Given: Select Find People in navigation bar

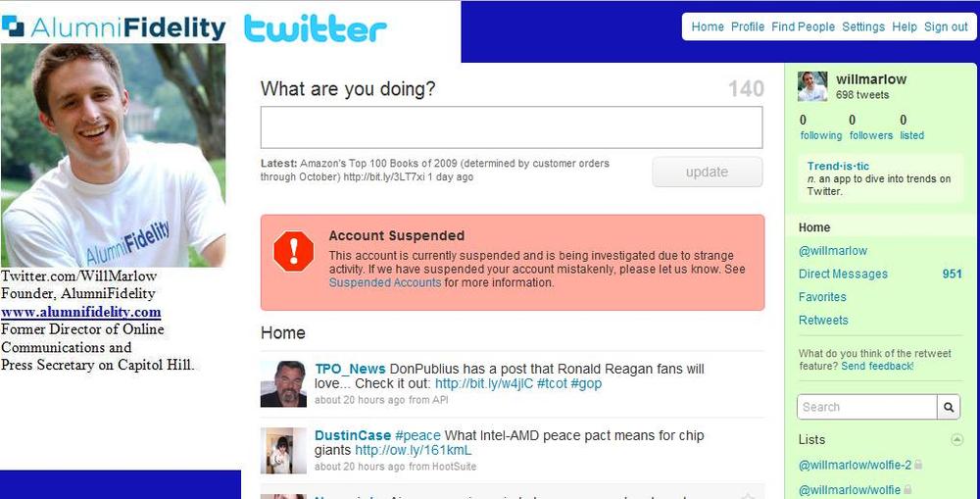Looking at the screenshot, I should [x=803, y=26].
